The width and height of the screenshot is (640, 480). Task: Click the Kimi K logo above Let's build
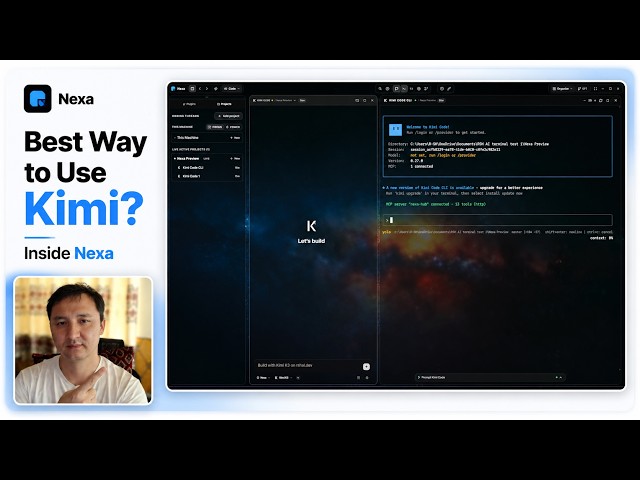[311, 226]
